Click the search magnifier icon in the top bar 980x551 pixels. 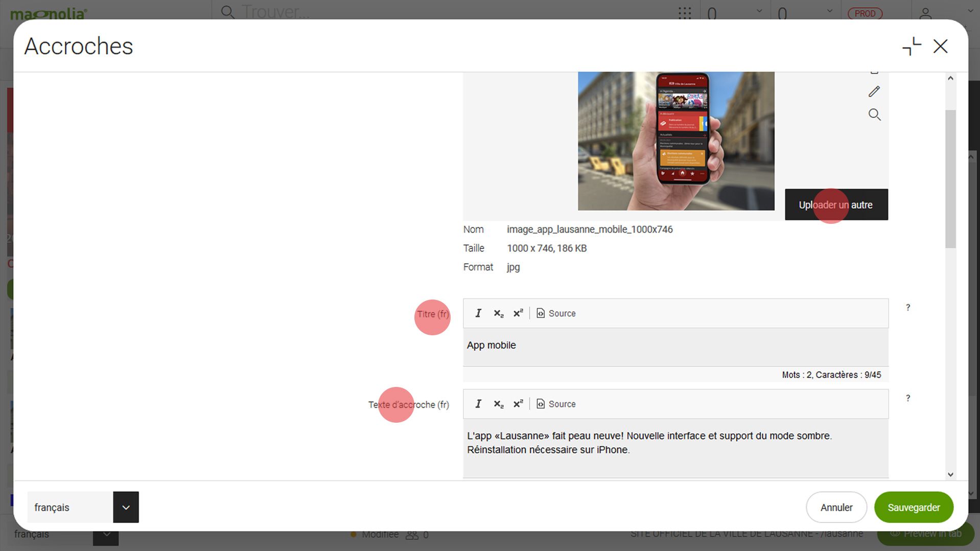(228, 12)
